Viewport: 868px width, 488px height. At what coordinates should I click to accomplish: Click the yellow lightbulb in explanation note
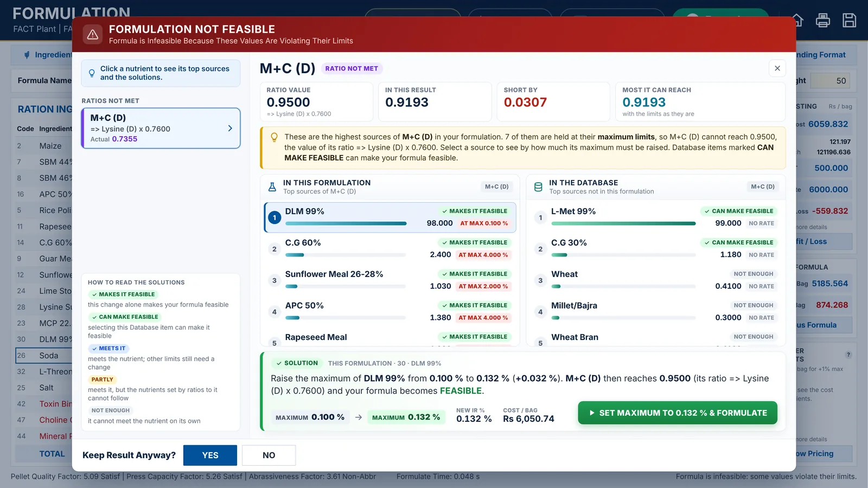[x=275, y=137]
